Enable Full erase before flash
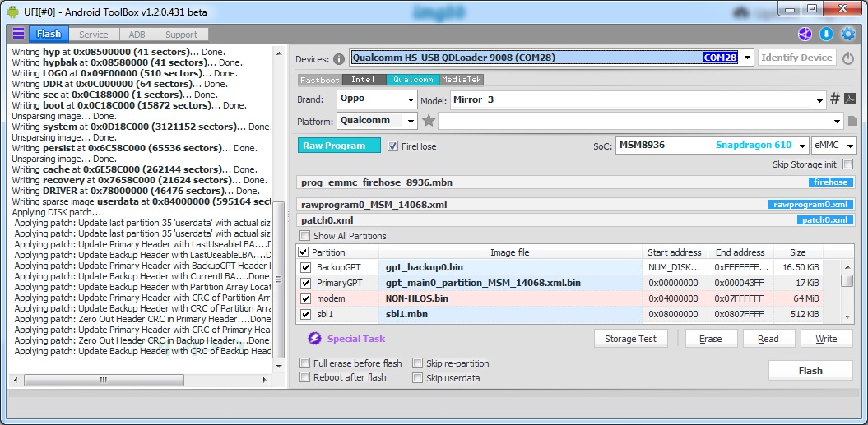Image resolution: width=868 pixels, height=425 pixels. click(305, 363)
